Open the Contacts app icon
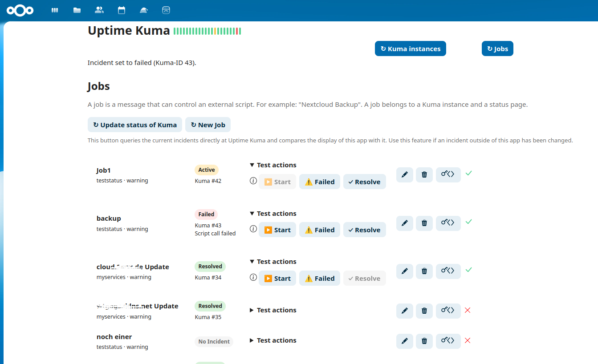This screenshot has width=598, height=364. [x=99, y=10]
